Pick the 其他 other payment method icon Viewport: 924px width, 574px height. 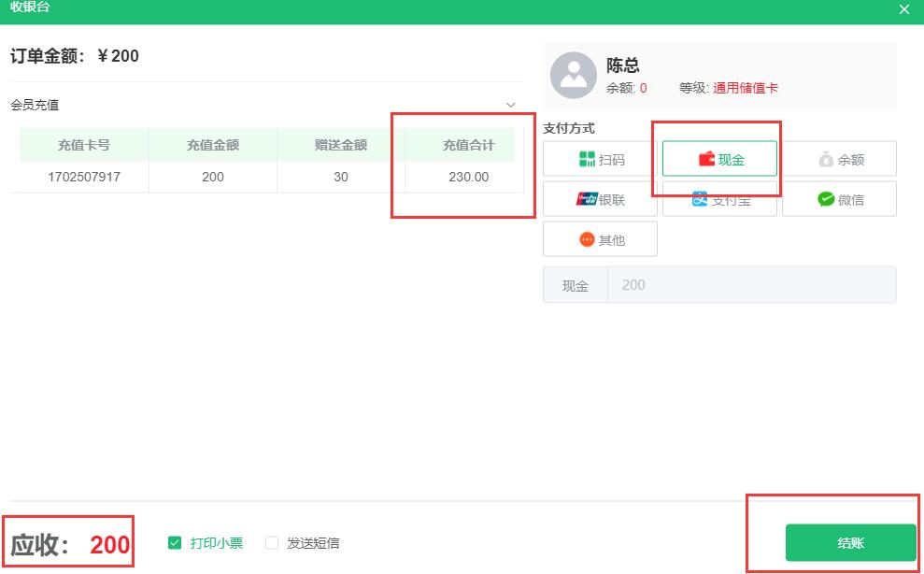tap(600, 238)
